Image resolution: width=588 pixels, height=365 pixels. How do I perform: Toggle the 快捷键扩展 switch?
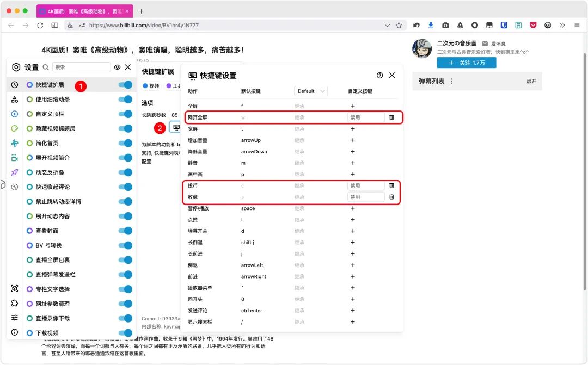point(125,85)
